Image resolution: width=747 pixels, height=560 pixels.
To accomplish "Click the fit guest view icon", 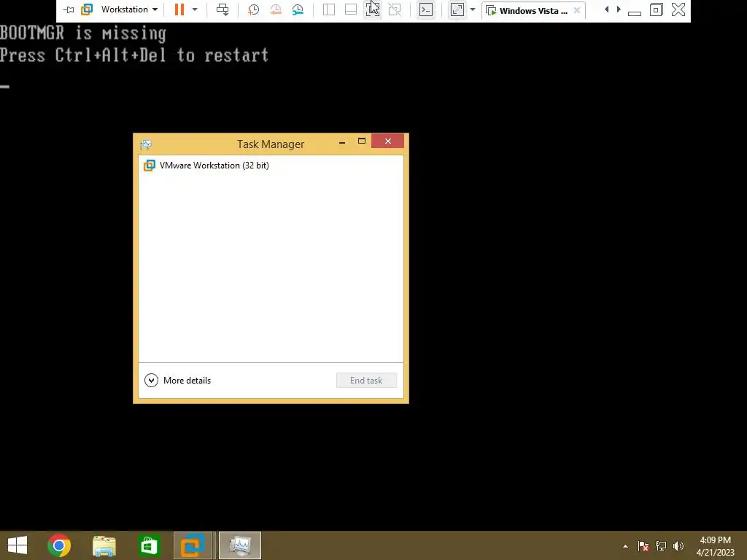I will (373, 9).
